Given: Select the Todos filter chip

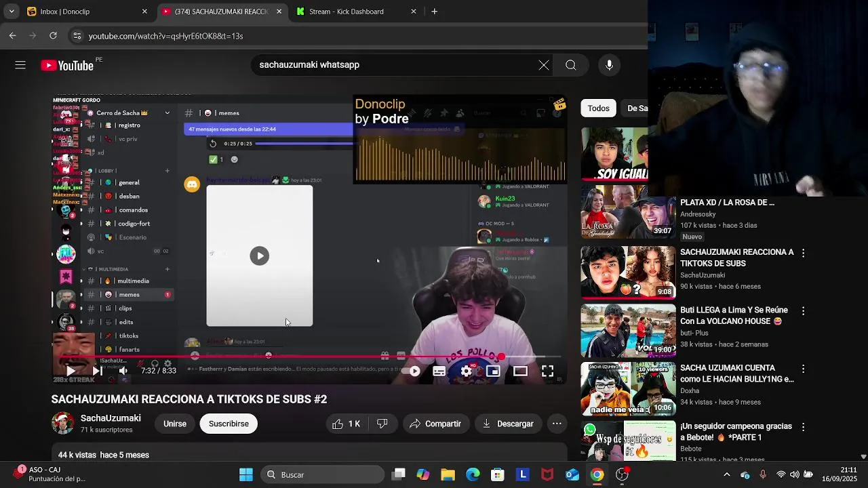Looking at the screenshot, I should click(598, 108).
